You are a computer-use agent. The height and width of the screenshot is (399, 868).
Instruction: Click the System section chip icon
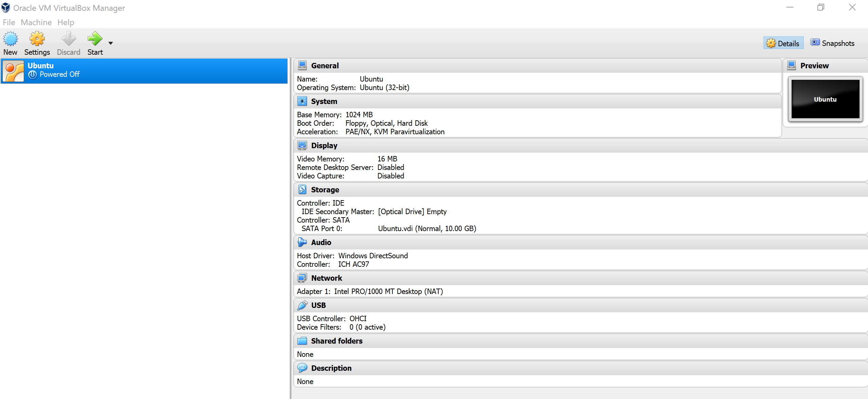302,101
